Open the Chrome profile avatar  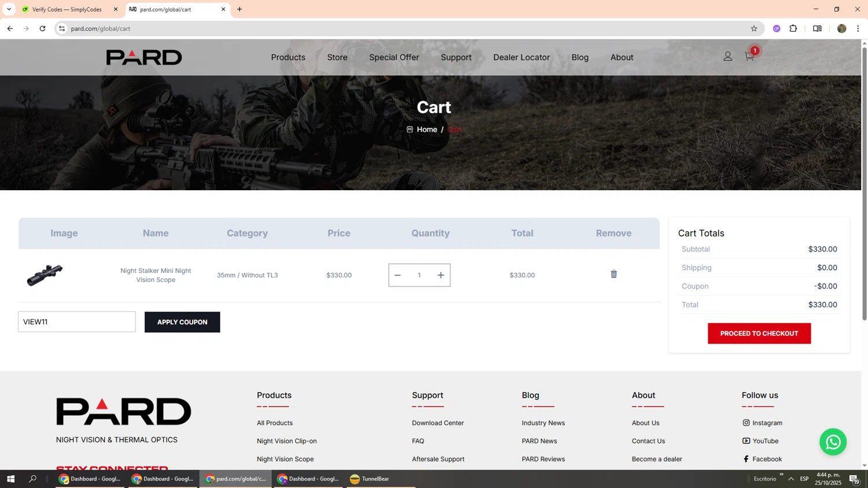(x=841, y=28)
